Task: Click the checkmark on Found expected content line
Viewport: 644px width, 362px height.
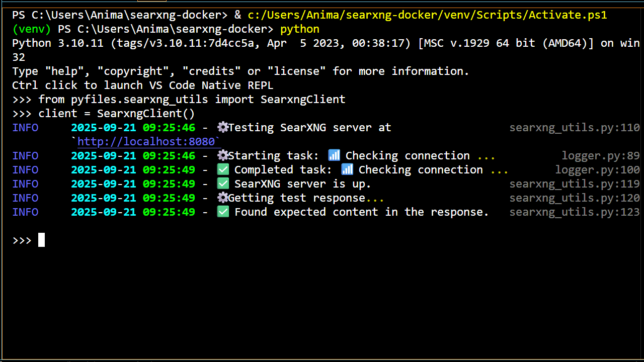Action: coord(222,212)
